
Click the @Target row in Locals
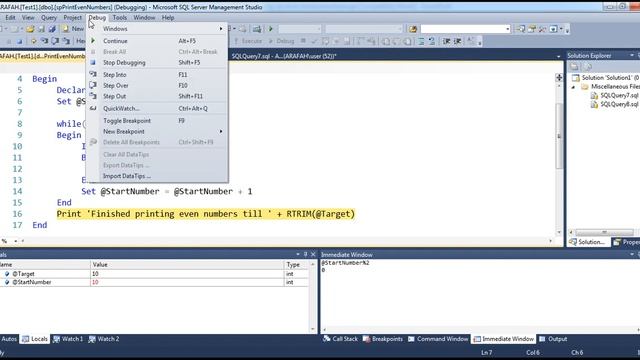[x=154, y=274]
